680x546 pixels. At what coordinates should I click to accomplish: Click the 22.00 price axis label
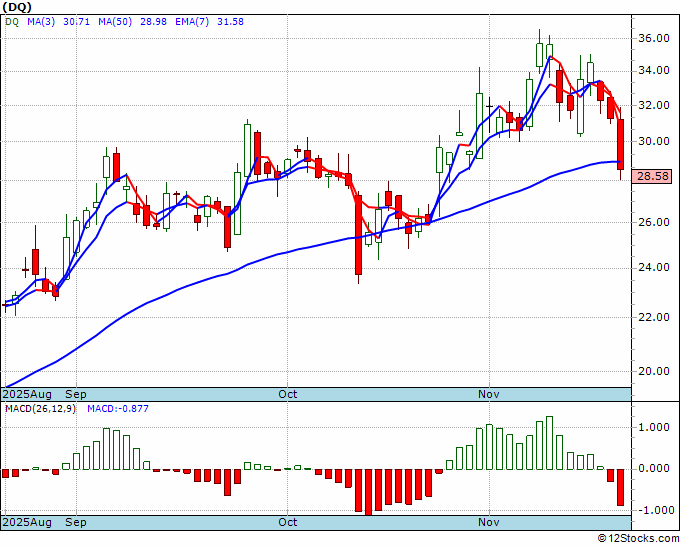pos(654,317)
